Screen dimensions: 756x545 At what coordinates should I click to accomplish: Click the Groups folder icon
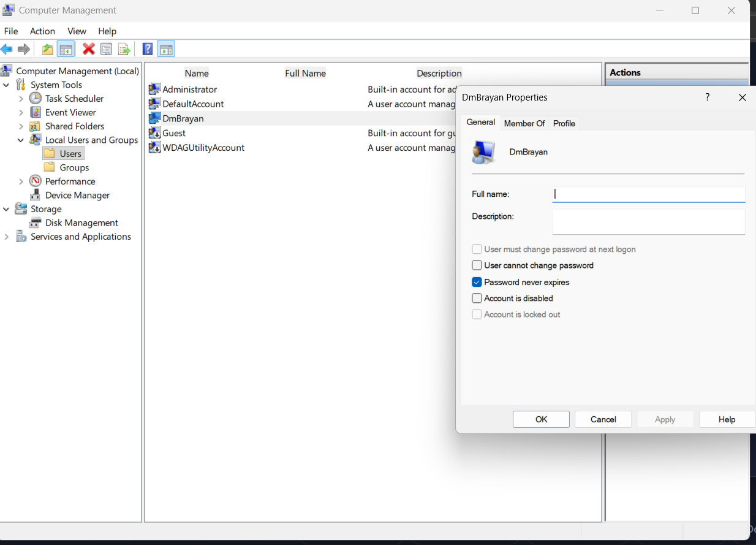pyautogui.click(x=50, y=167)
